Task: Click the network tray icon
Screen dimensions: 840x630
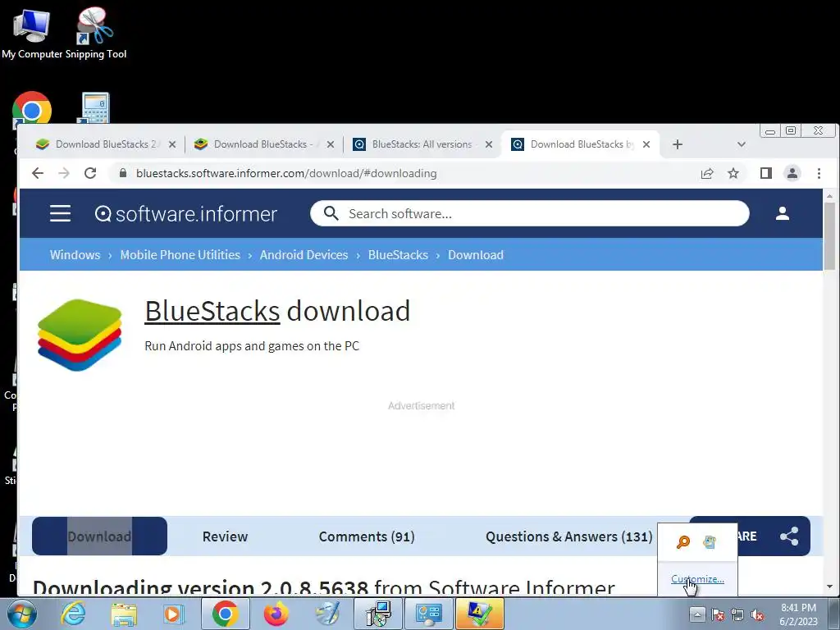Action: (737, 614)
